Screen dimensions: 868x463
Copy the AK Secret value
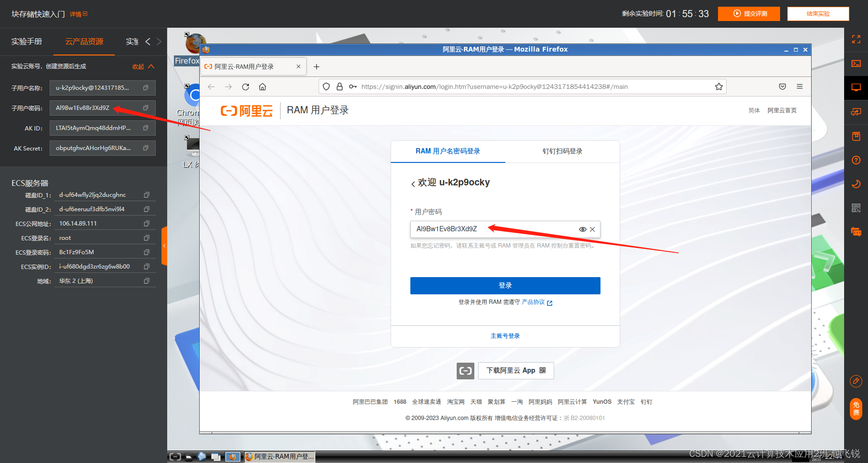point(146,148)
